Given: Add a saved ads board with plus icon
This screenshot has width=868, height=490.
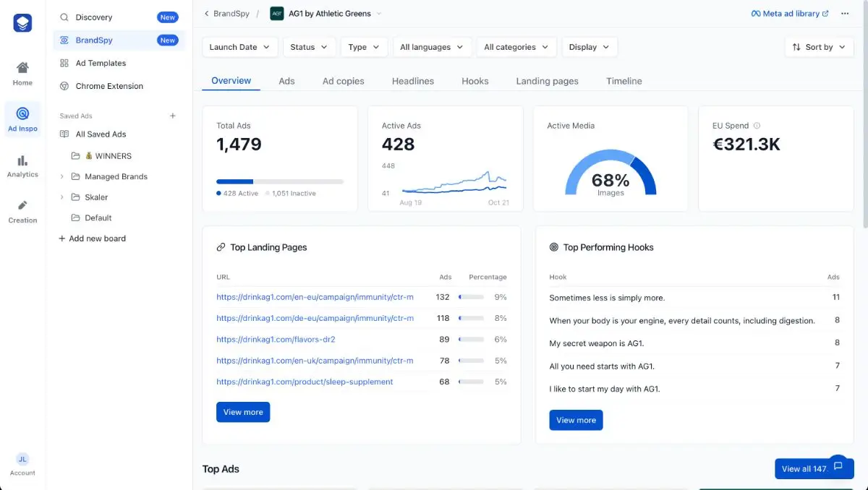Looking at the screenshot, I should (x=173, y=116).
